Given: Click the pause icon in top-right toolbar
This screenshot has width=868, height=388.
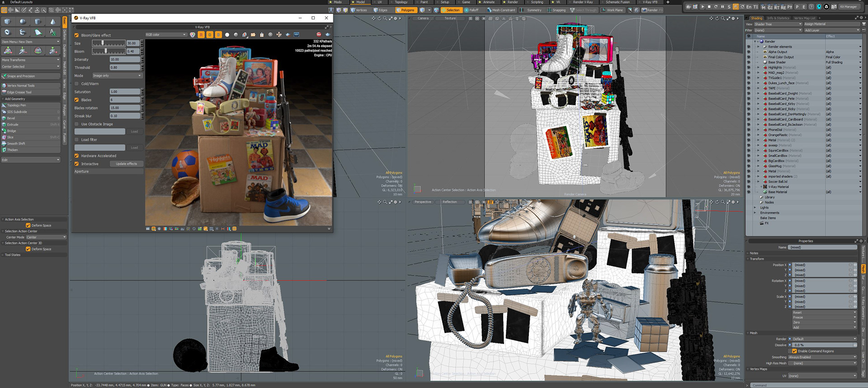Looking at the screenshot, I should (x=722, y=7).
